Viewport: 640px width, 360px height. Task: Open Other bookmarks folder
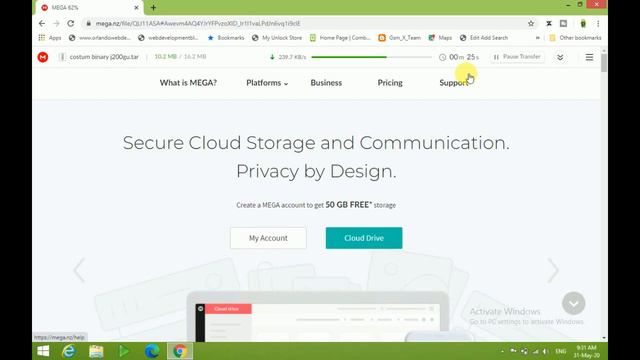pos(575,38)
